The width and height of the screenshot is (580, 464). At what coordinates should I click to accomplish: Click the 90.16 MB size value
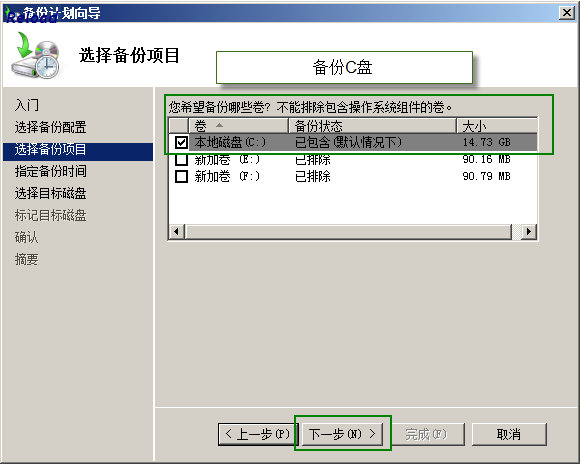(486, 159)
